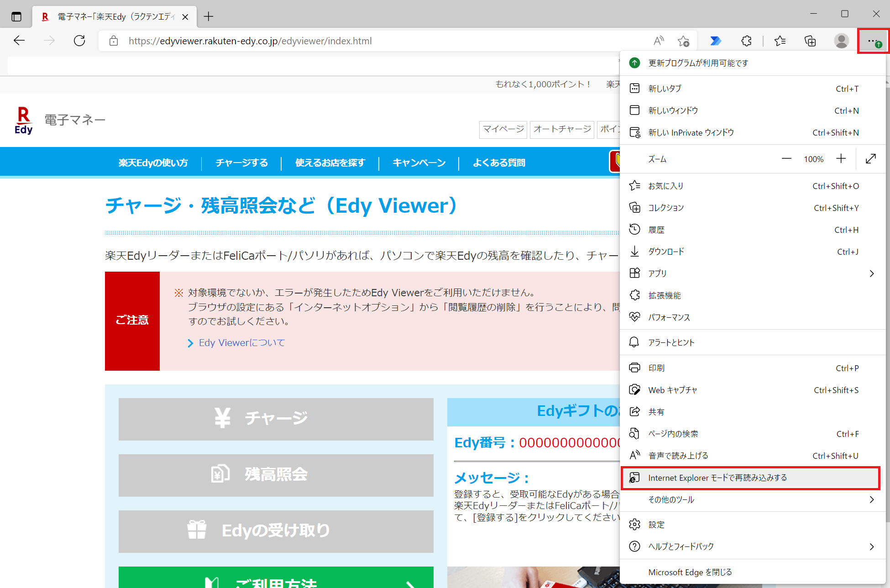This screenshot has width=890, height=588.
Task: Open チャージする navigation tab
Action: 242,163
